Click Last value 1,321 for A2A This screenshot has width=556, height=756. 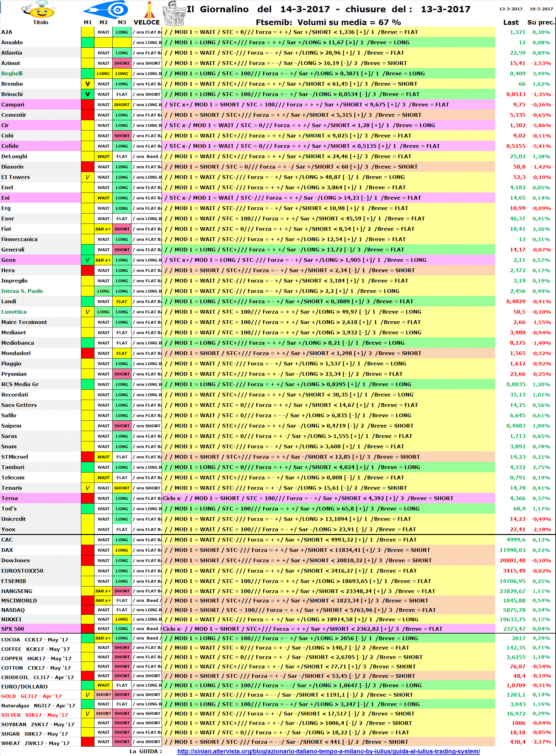tap(517, 32)
